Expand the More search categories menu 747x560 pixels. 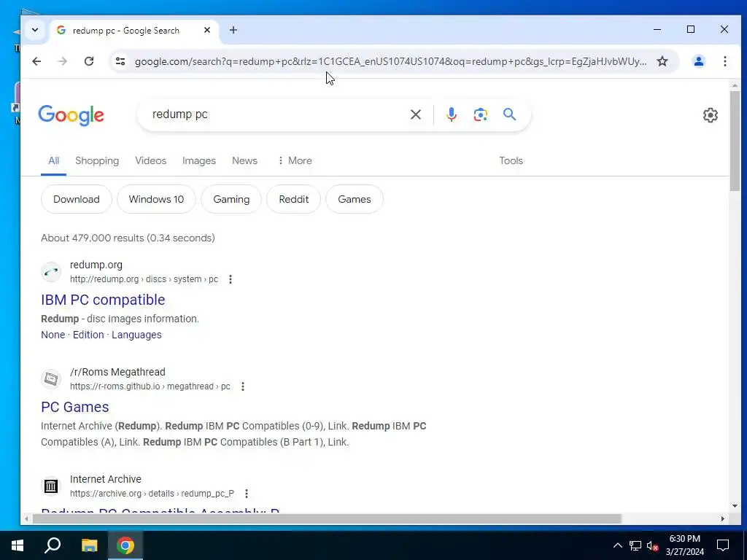[x=295, y=161]
